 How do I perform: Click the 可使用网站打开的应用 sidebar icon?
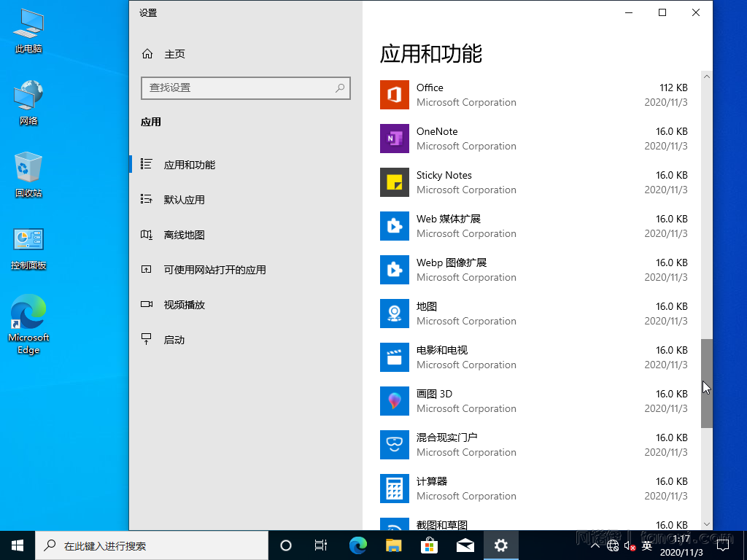pos(146,270)
